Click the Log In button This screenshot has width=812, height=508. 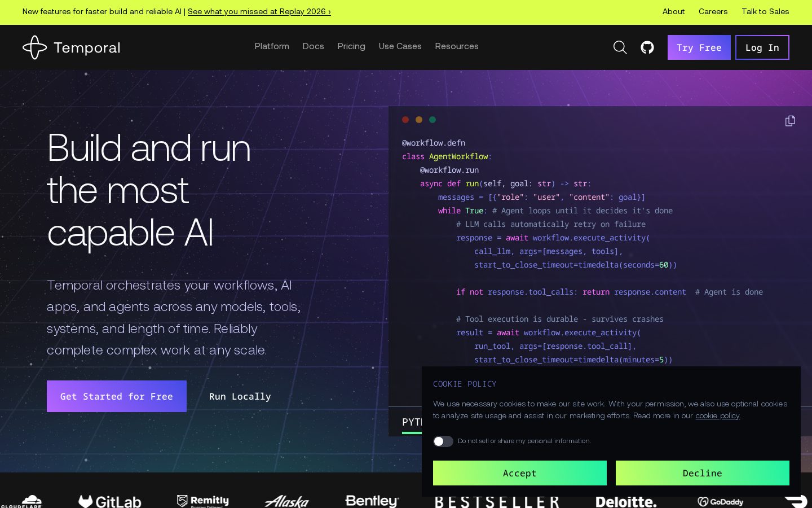coord(762,47)
